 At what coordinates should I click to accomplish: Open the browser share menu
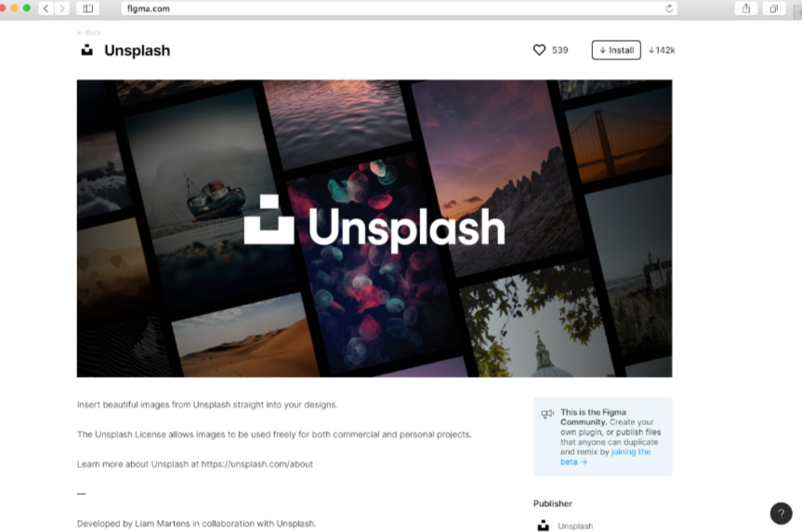click(x=746, y=8)
